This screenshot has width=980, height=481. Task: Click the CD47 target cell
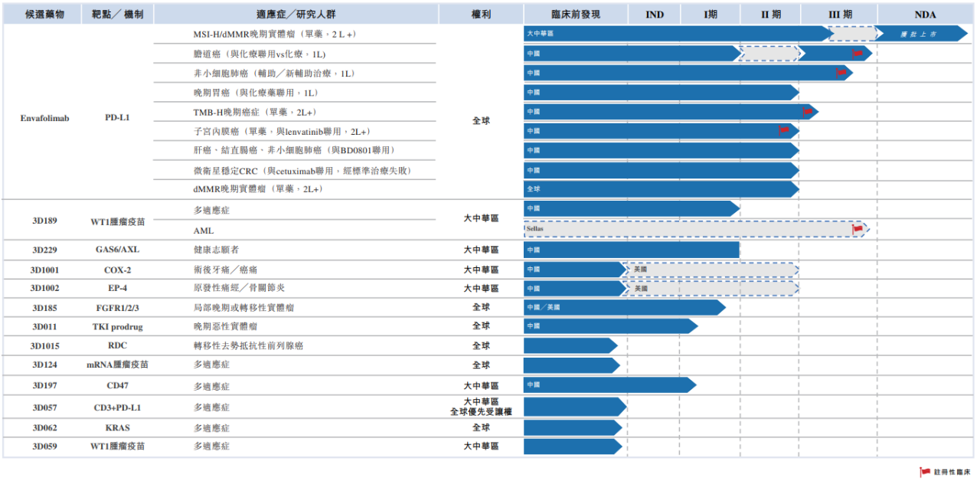coord(117,386)
